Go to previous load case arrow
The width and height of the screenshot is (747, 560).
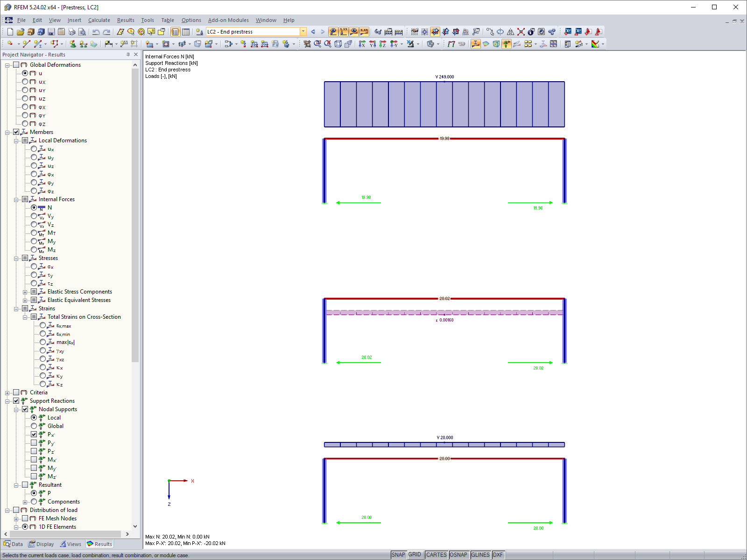313,32
